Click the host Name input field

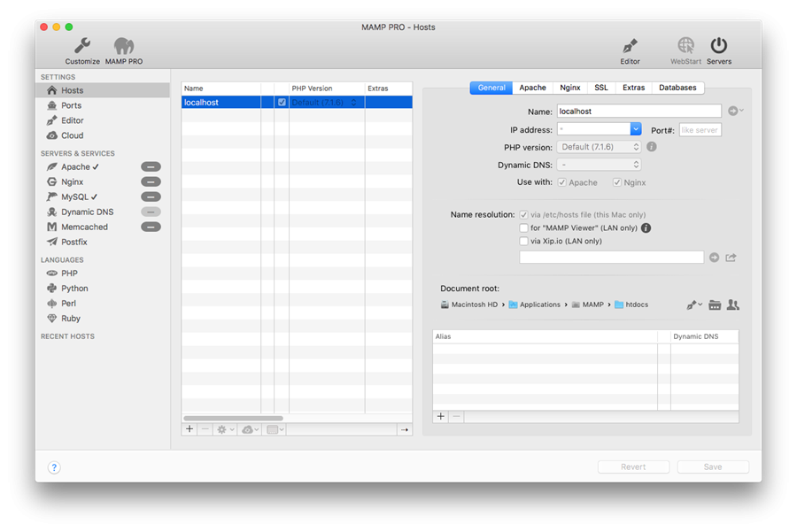click(x=638, y=112)
